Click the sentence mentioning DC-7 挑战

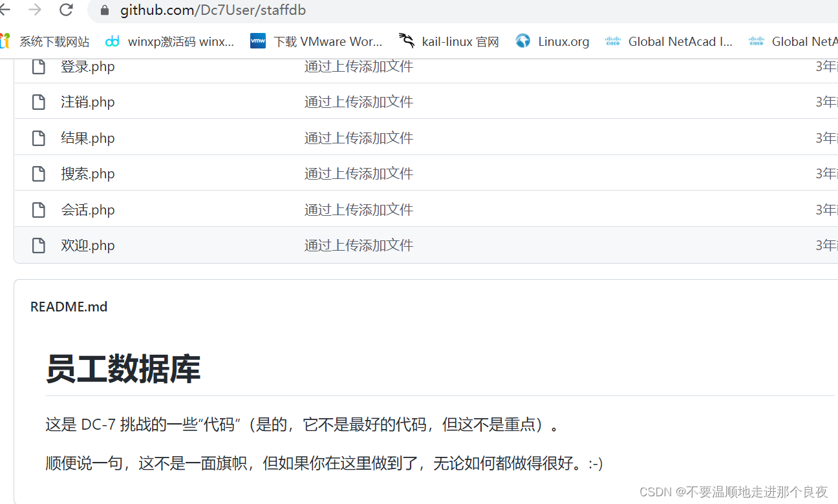[302, 425]
